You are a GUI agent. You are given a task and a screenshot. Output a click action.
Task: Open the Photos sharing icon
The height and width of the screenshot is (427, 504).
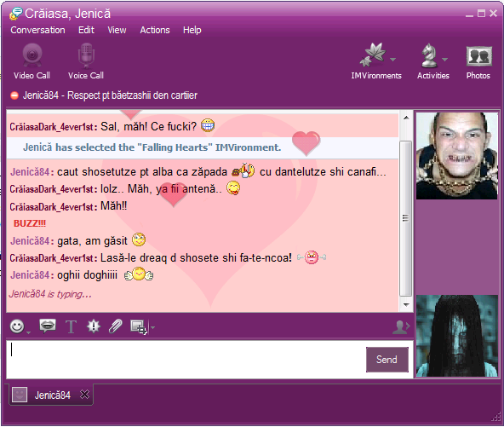[x=479, y=56]
